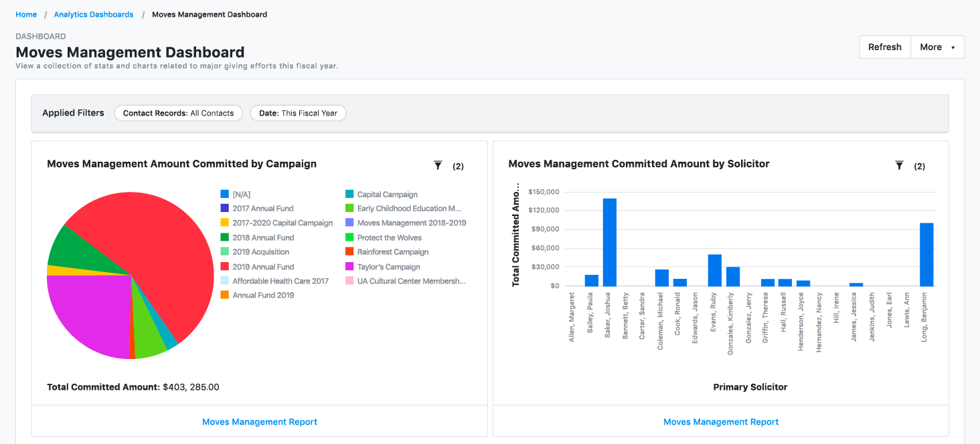980x444 pixels.
Task: Toggle the Taylor's Campaign legend entry
Action: [390, 266]
